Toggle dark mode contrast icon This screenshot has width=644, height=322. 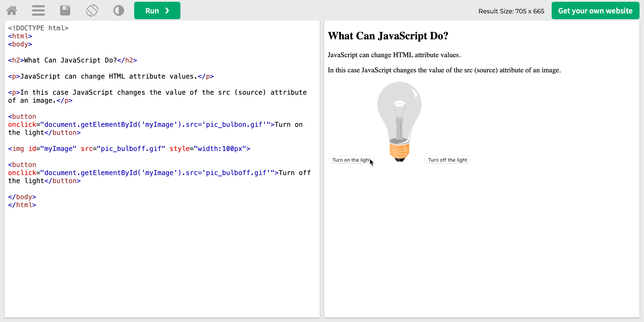pyautogui.click(x=119, y=11)
